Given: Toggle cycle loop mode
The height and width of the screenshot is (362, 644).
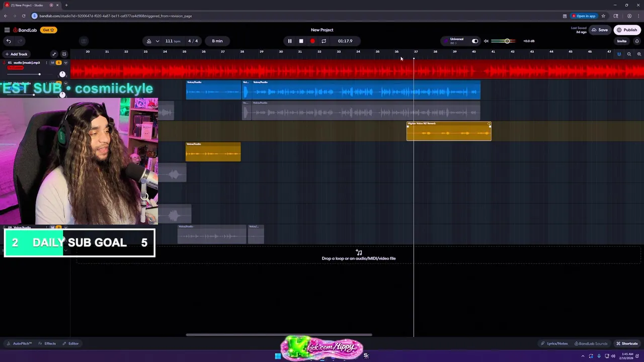Looking at the screenshot, I should 324,41.
